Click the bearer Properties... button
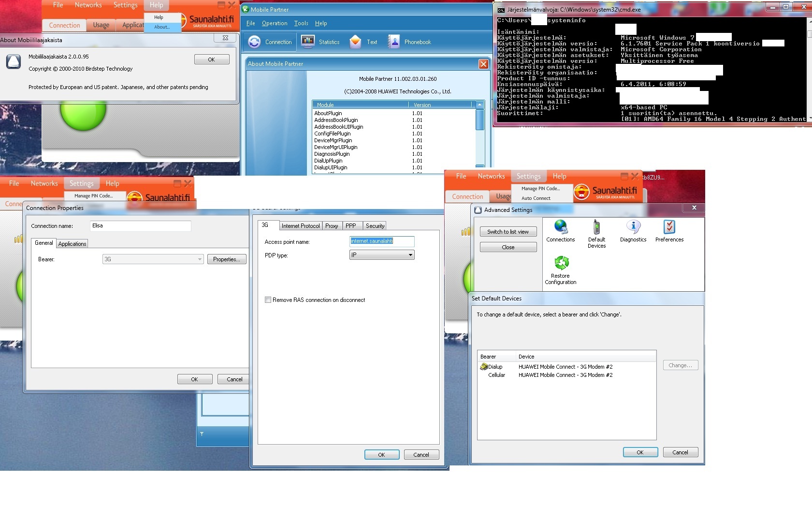The image size is (812, 508). click(x=227, y=259)
